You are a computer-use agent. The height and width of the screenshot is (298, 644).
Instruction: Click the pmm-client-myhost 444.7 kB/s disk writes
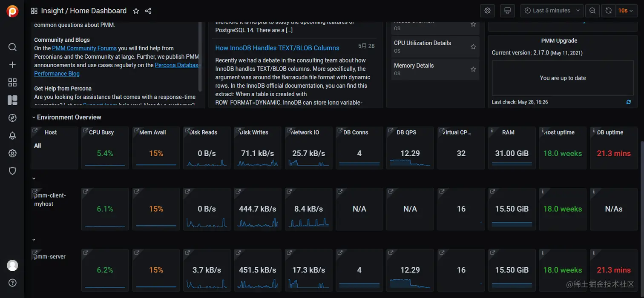pos(258,209)
